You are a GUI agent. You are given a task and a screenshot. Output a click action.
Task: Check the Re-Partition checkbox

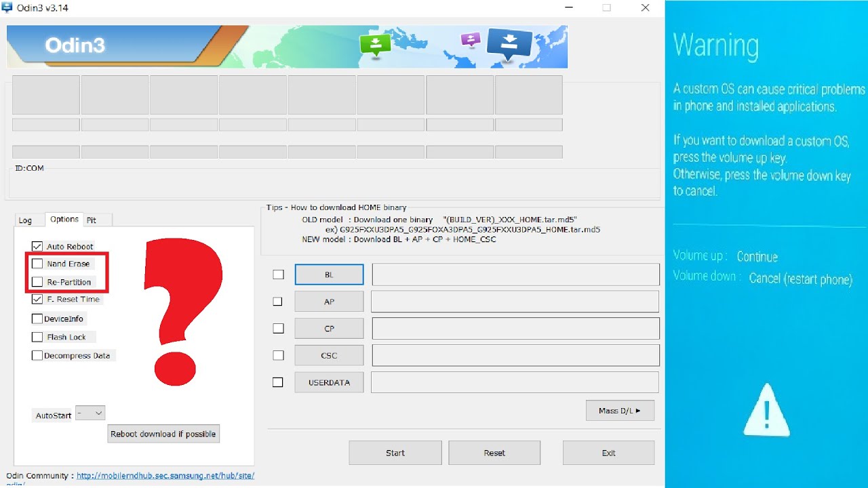[37, 282]
